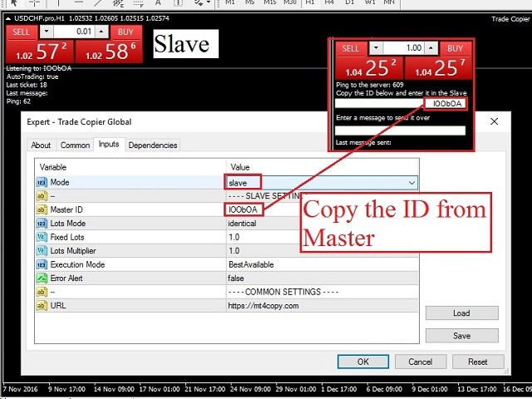
Task: Click the Variable column header
Action: [x=52, y=167]
